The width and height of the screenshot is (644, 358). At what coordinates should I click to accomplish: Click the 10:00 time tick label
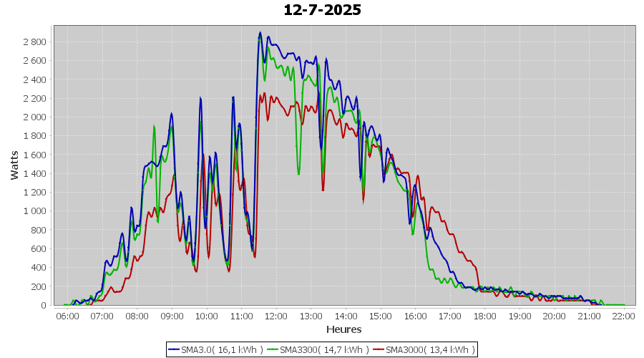click(x=207, y=316)
